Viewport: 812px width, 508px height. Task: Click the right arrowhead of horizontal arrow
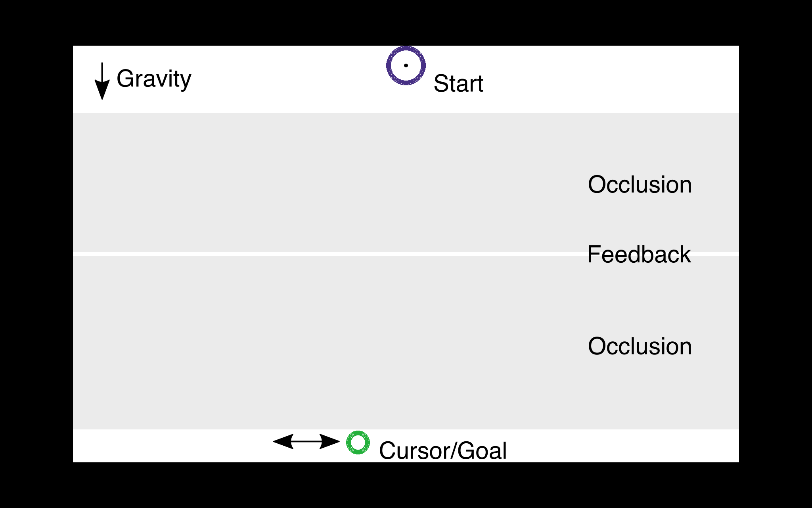click(330, 441)
